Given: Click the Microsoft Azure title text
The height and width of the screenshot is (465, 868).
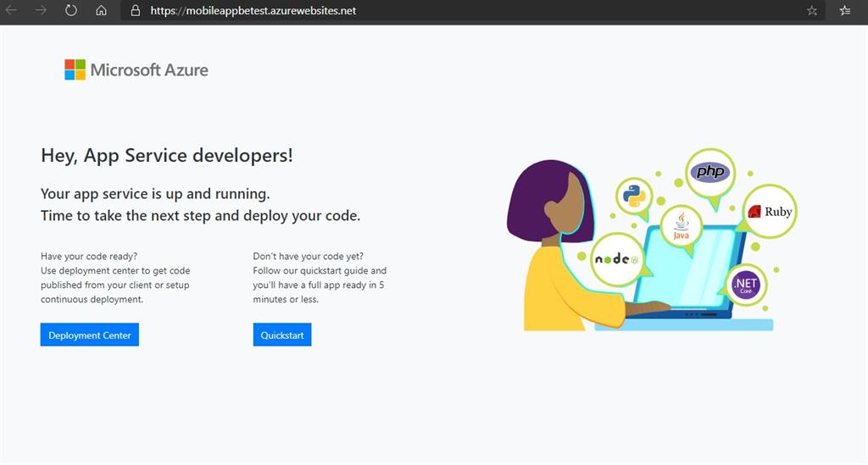Looking at the screenshot, I should [149, 69].
